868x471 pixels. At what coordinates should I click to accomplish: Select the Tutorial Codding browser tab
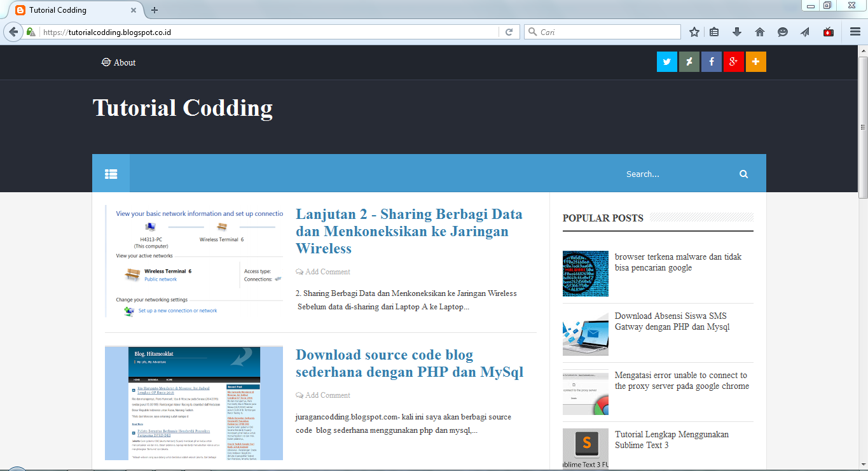pos(70,10)
